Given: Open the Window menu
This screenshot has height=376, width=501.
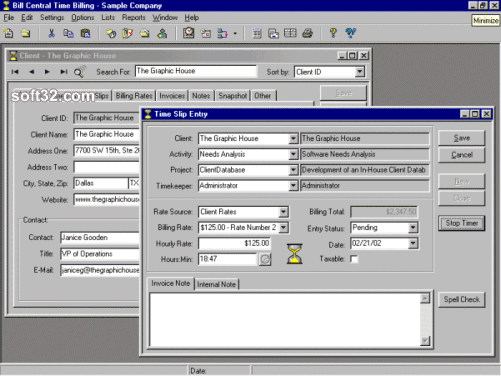Looking at the screenshot, I should 165,17.
